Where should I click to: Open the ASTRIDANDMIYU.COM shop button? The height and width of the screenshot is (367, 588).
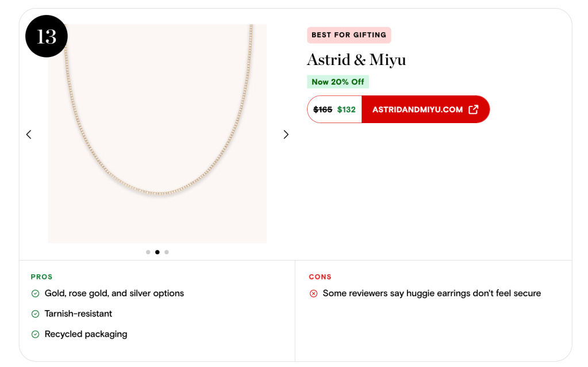[418, 109]
